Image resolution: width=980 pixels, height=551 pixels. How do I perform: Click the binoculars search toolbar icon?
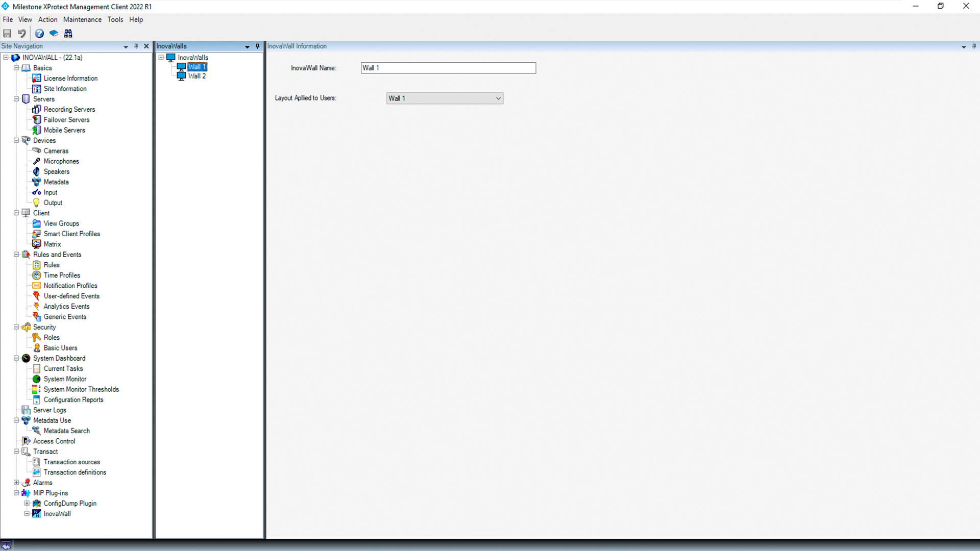[68, 34]
